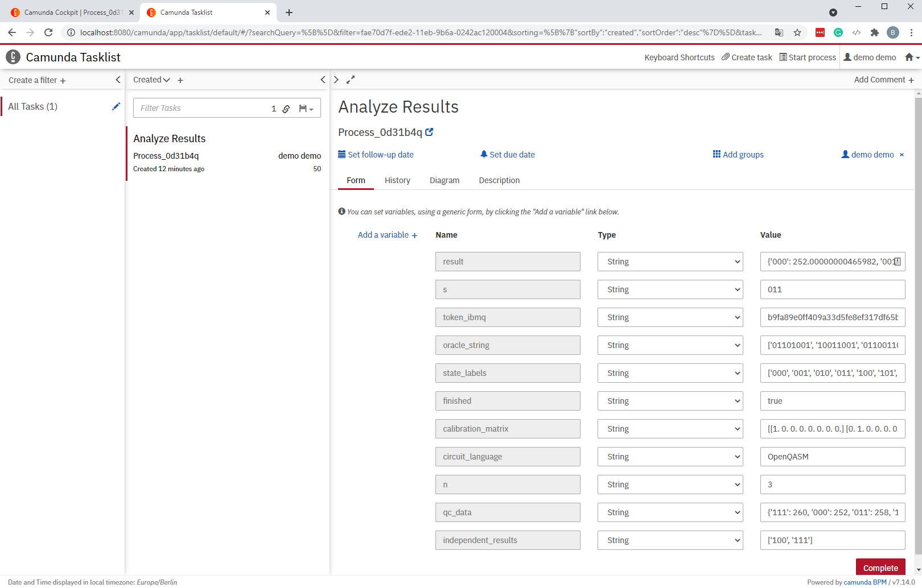
Task: Click the value field for variable s
Action: click(833, 289)
